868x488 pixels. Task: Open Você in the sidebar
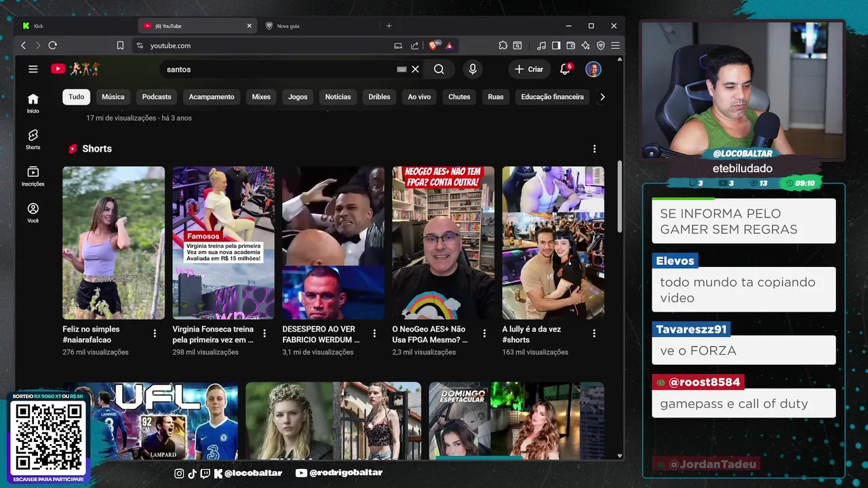click(x=33, y=213)
